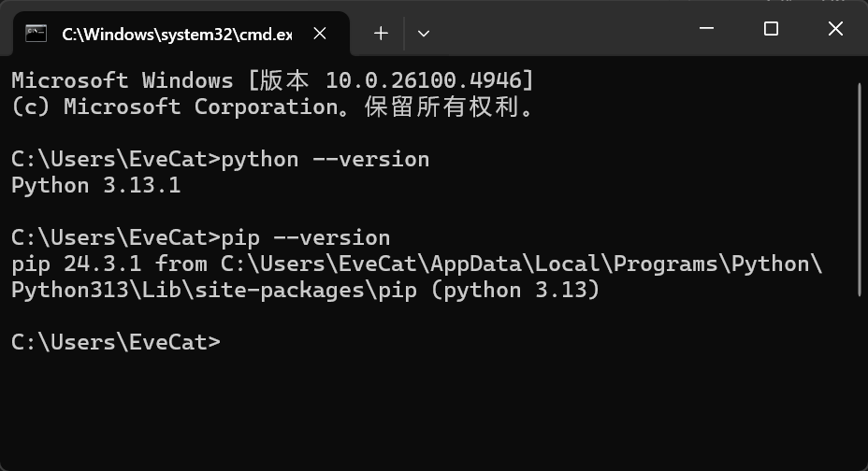868x471 pixels.
Task: Click the Microsoft Windows version line
Action: click(x=272, y=81)
